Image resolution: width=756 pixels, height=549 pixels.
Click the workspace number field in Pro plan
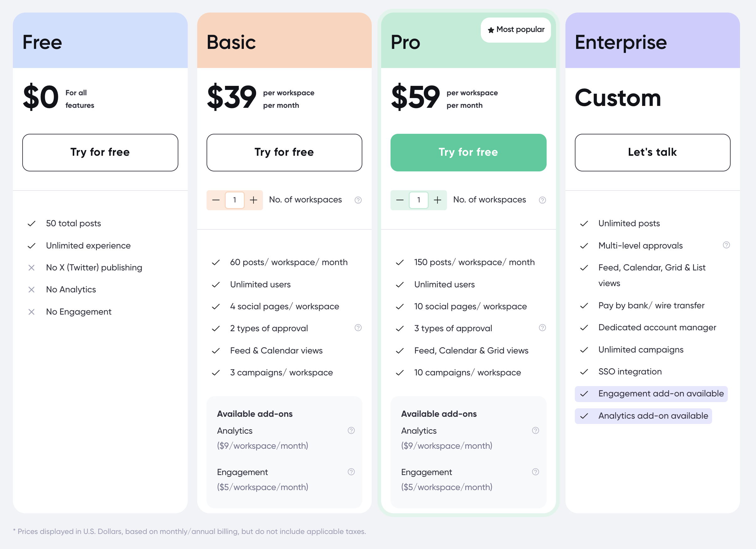tap(419, 200)
